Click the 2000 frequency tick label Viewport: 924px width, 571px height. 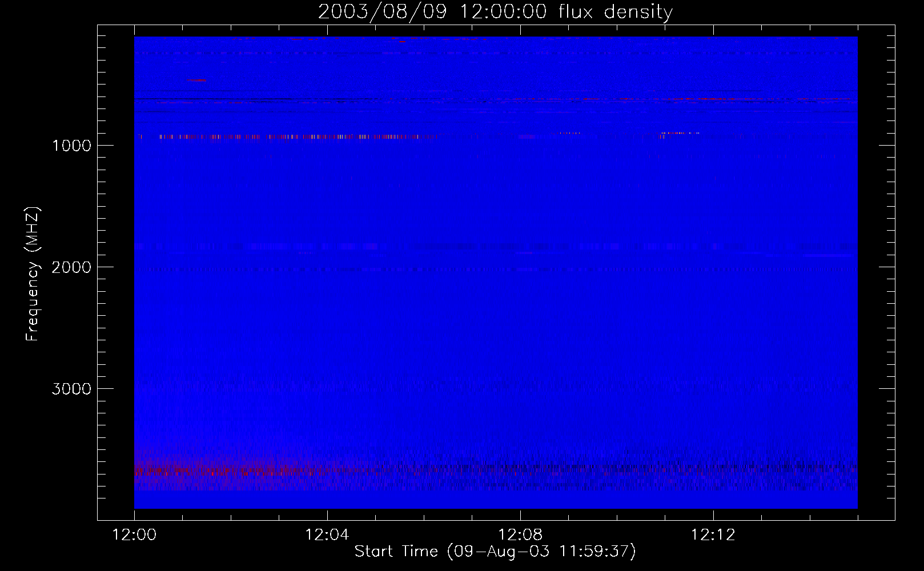click(71, 267)
